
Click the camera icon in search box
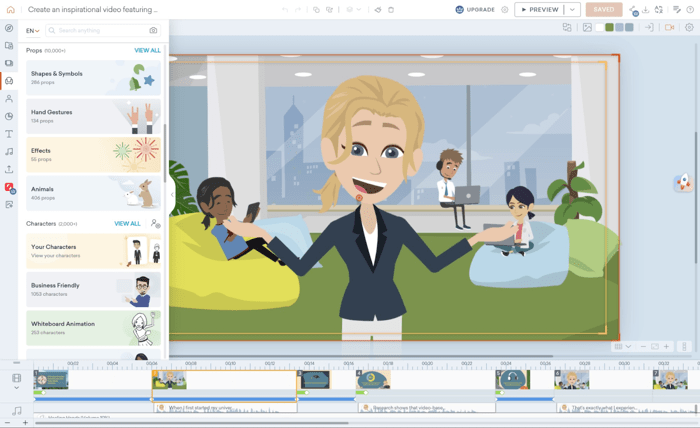pos(153,31)
